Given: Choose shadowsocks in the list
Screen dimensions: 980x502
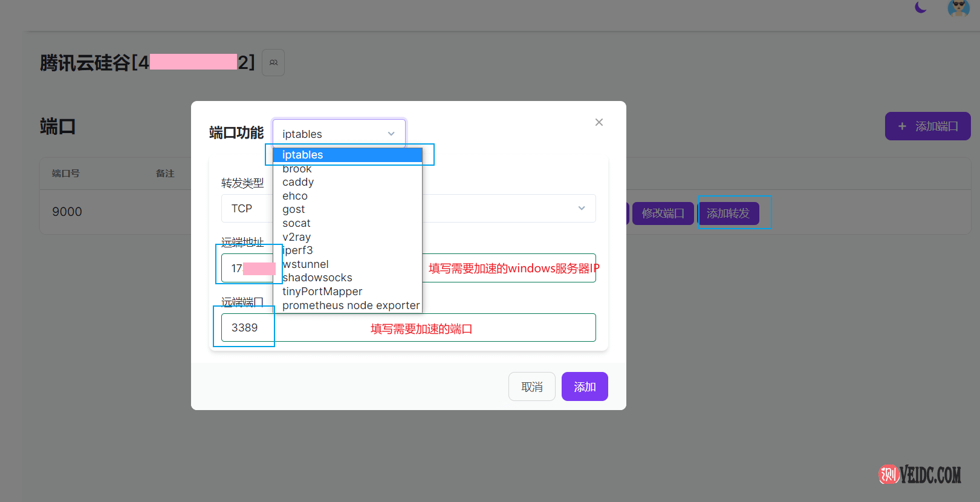Looking at the screenshot, I should (x=317, y=278).
